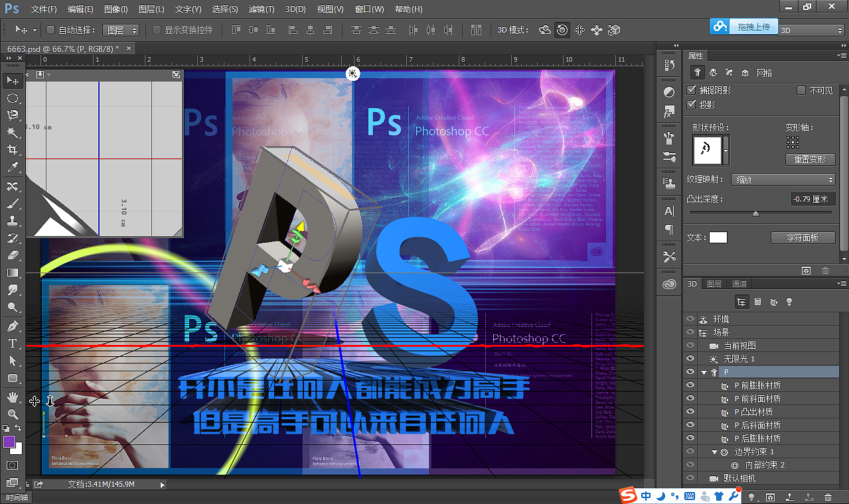Image resolution: width=849 pixels, height=504 pixels.
Task: Switch to Deform icon in Properties panel
Action: pyautogui.click(x=712, y=73)
